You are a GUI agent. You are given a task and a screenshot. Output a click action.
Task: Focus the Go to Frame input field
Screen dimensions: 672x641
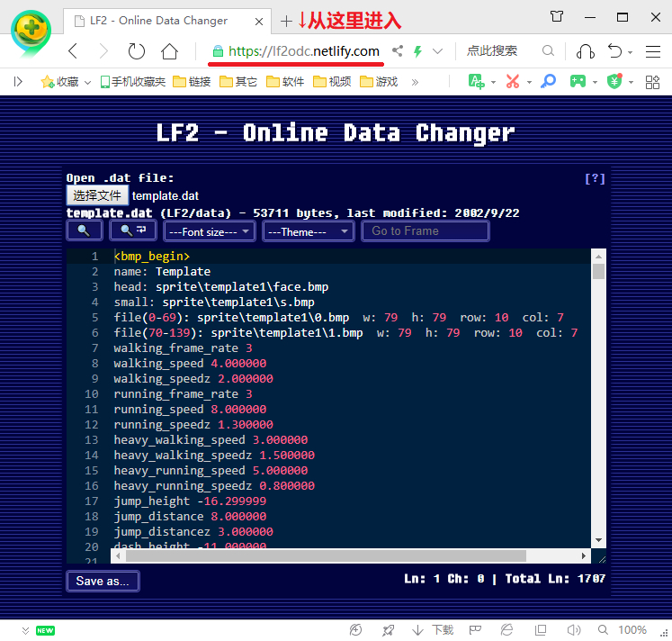[426, 231]
